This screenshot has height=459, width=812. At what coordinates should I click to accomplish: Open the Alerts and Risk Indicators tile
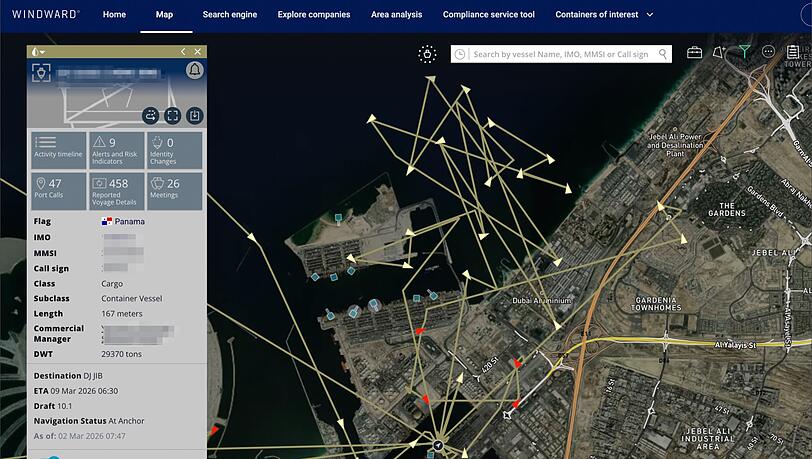tap(117, 150)
